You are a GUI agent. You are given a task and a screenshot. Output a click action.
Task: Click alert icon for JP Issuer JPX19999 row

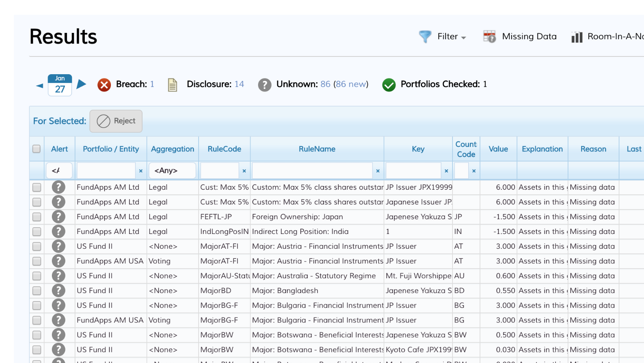click(x=59, y=187)
